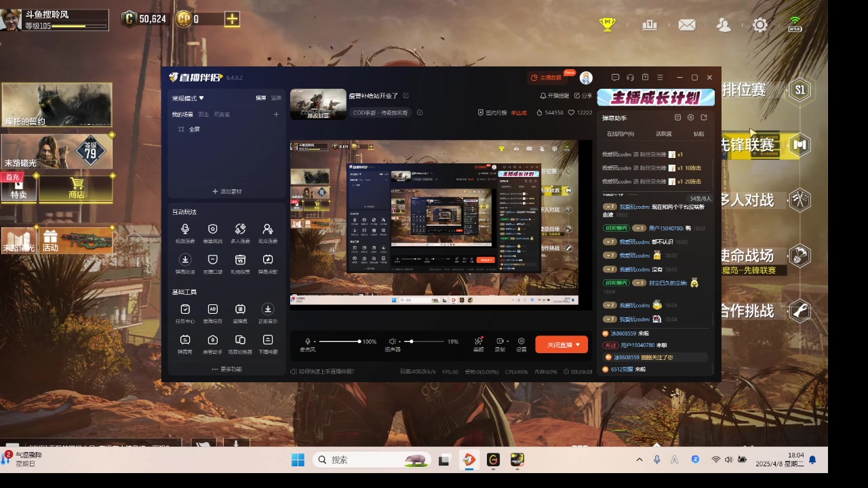Open stream 设置 settings gear
This screenshot has width=868, height=488.
coord(521,344)
